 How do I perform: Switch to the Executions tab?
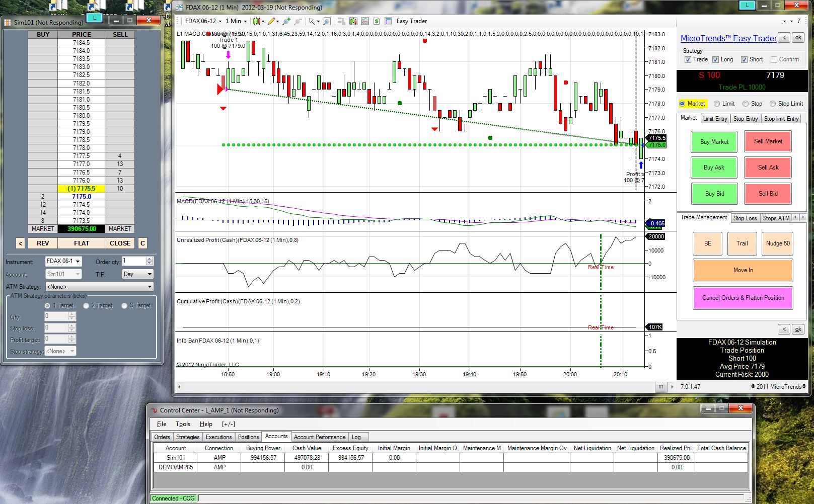(219, 437)
